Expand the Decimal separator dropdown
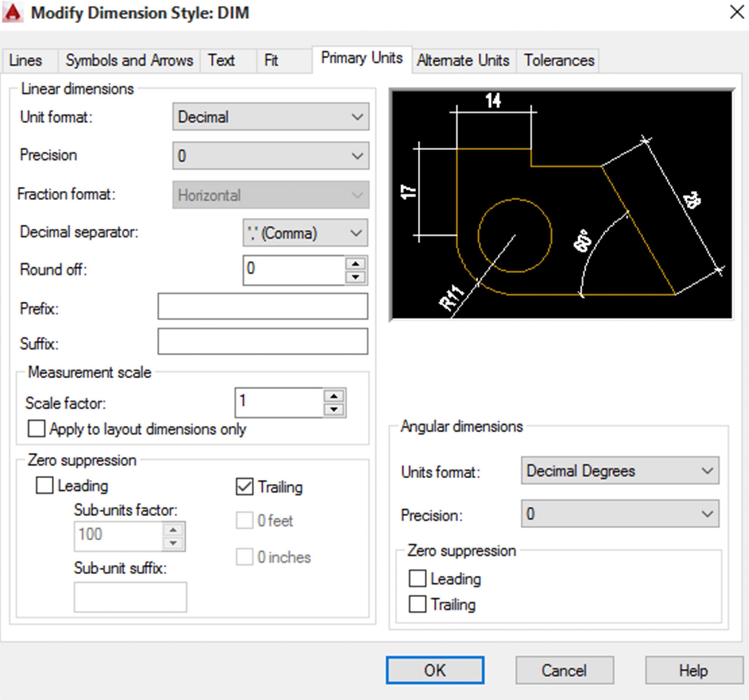 pyautogui.click(x=305, y=233)
